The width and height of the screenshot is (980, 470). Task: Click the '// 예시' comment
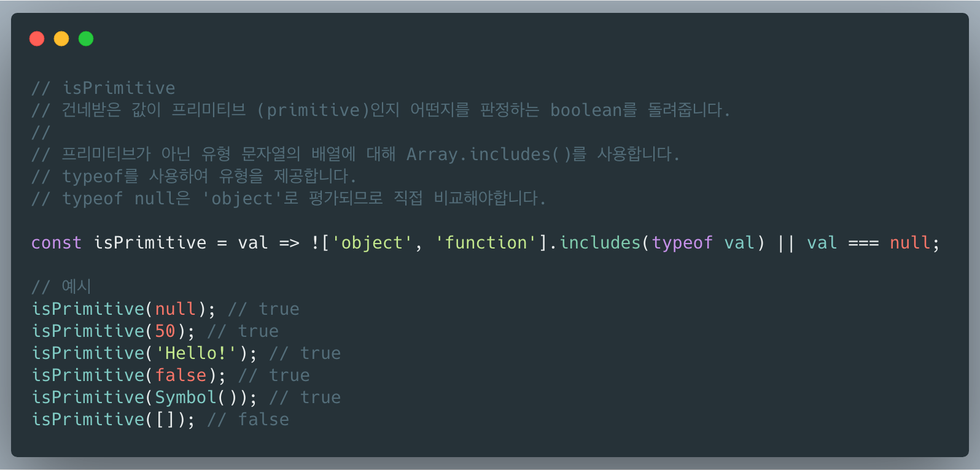click(x=61, y=287)
